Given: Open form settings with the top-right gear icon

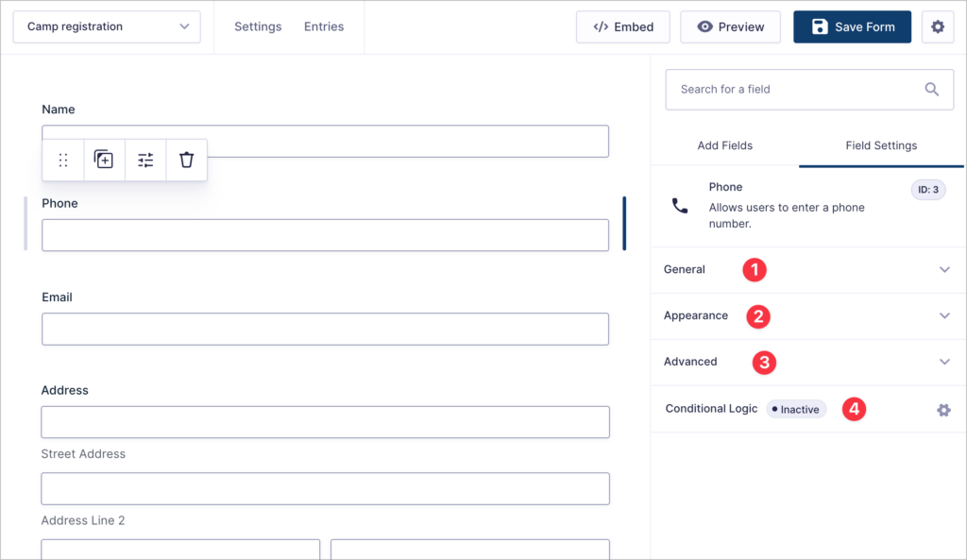Looking at the screenshot, I should tap(937, 26).
